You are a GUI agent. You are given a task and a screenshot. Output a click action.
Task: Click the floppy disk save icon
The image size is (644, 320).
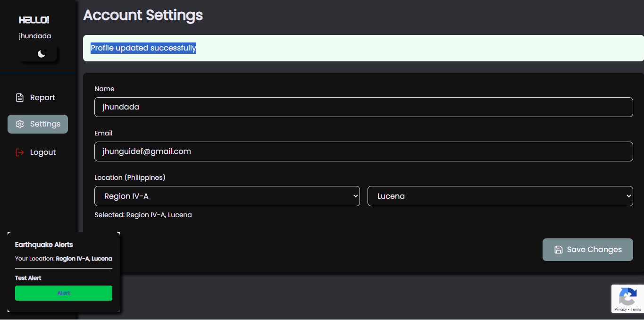click(x=558, y=250)
